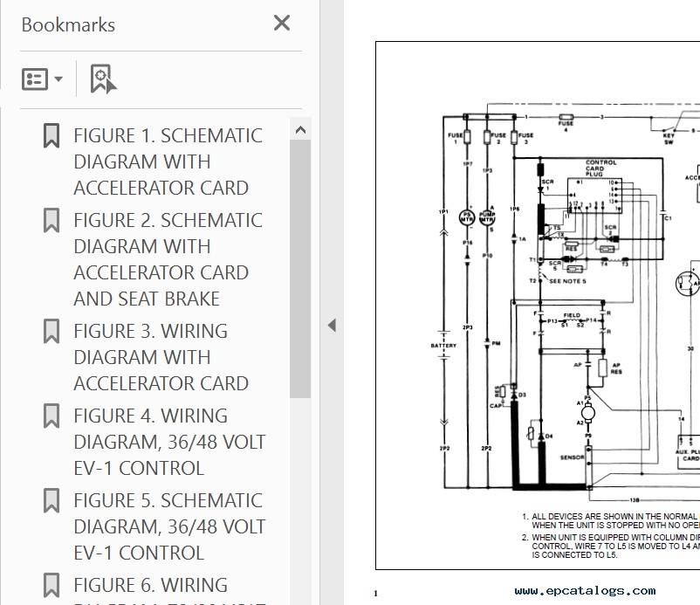Viewport: 700px width, 605px height.
Task: Collapse the navigation pane with the left arrow
Action: [x=332, y=325]
